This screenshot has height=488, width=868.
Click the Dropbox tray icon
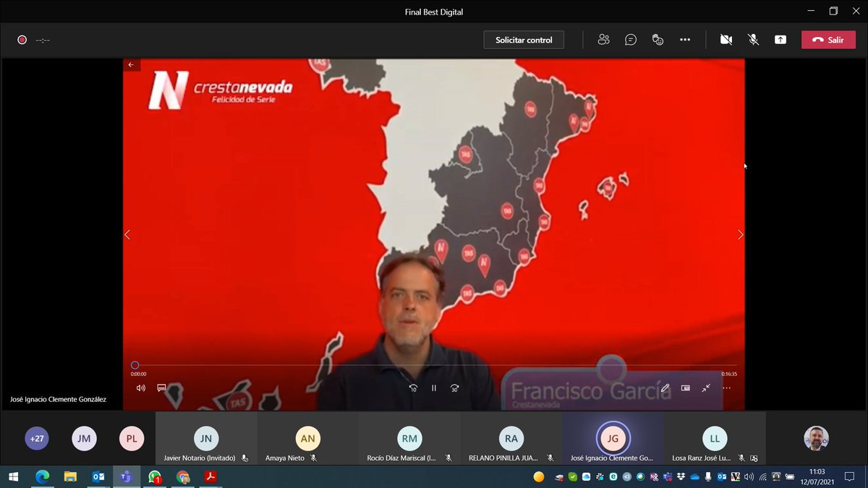681,477
